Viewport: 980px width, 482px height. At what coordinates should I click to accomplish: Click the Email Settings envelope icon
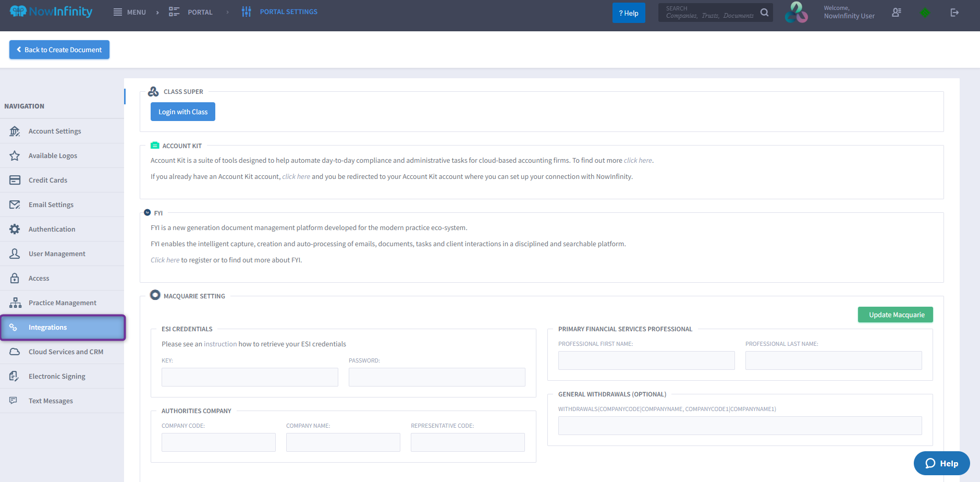[15, 204]
